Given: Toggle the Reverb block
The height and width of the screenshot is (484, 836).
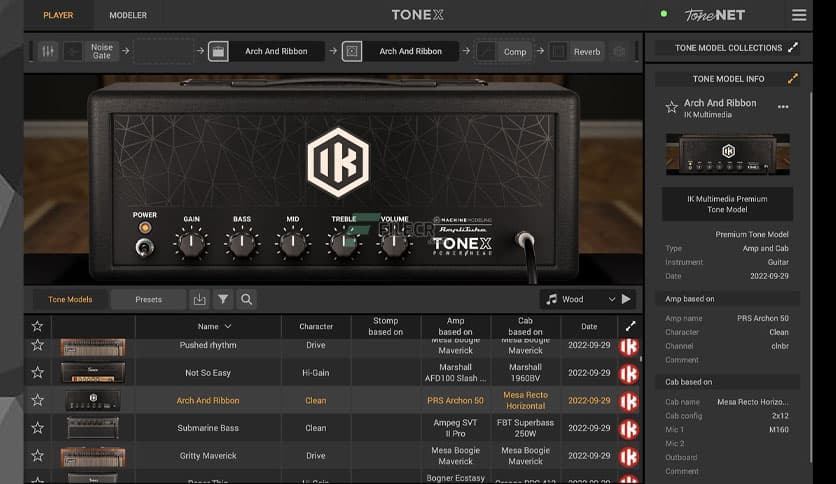Looking at the screenshot, I should 587,52.
